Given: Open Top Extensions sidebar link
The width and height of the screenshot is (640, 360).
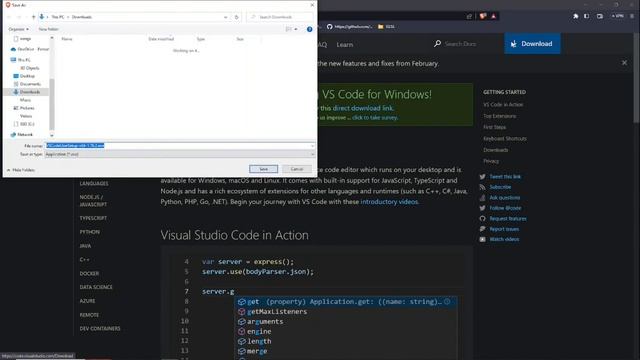Looking at the screenshot, I should point(500,116).
